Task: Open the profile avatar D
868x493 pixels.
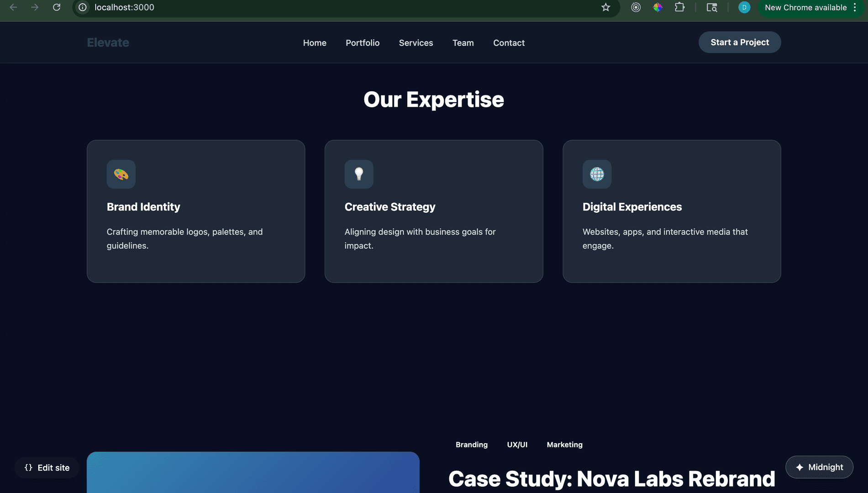Action: (x=744, y=7)
